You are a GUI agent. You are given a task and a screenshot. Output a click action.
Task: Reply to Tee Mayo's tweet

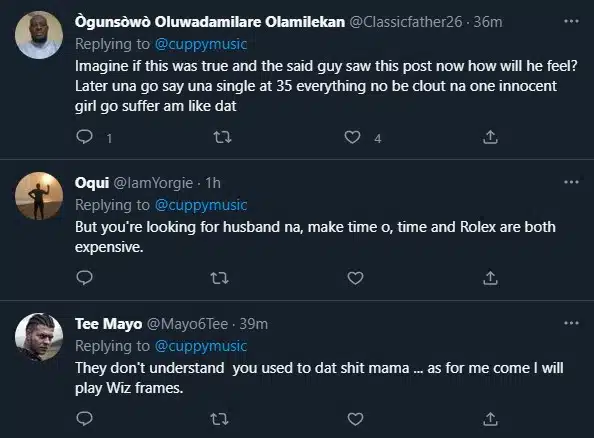coord(84,419)
